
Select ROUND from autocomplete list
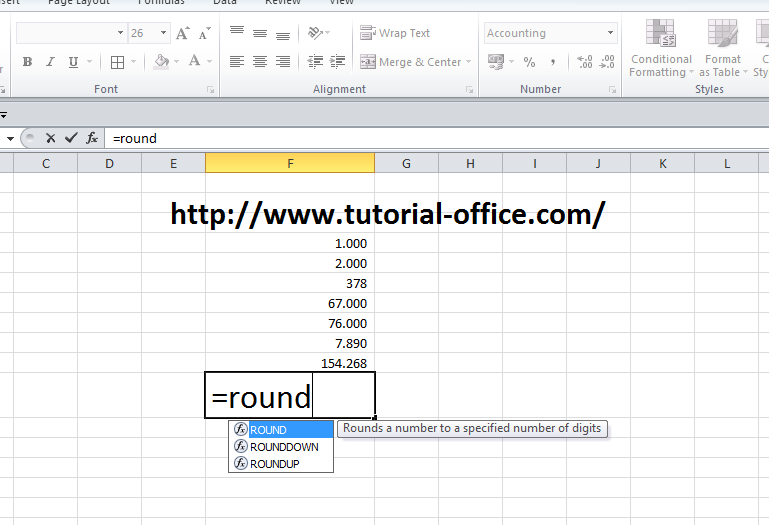[281, 430]
